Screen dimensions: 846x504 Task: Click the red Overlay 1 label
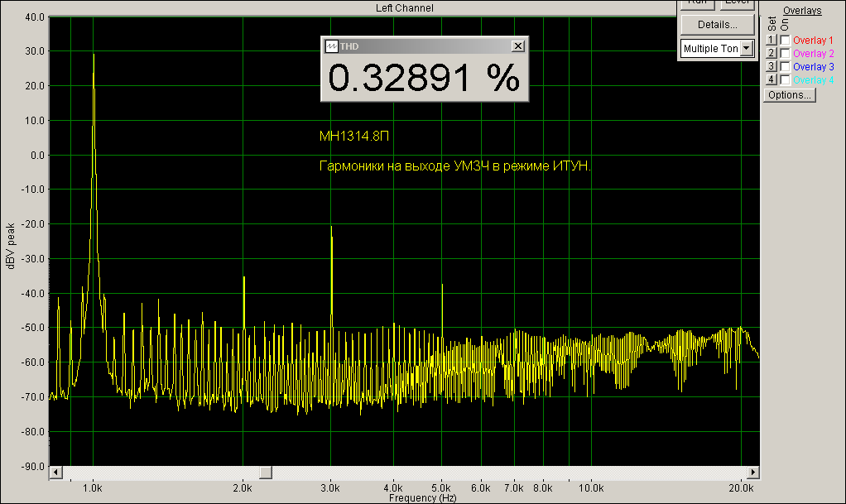pos(813,41)
